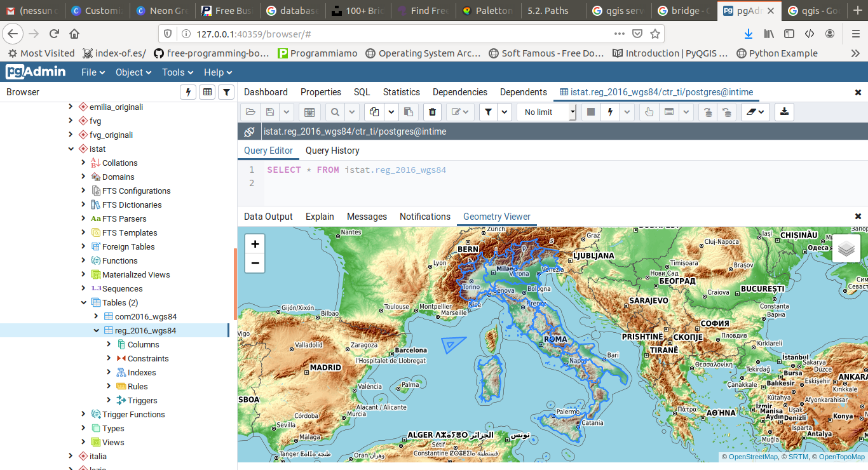This screenshot has height=470, width=868.
Task: Select the Trigger Functions tree item
Action: 133,415
